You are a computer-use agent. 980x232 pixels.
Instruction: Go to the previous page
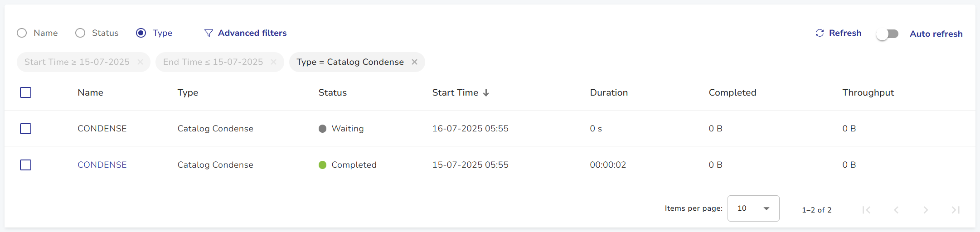pos(896,210)
